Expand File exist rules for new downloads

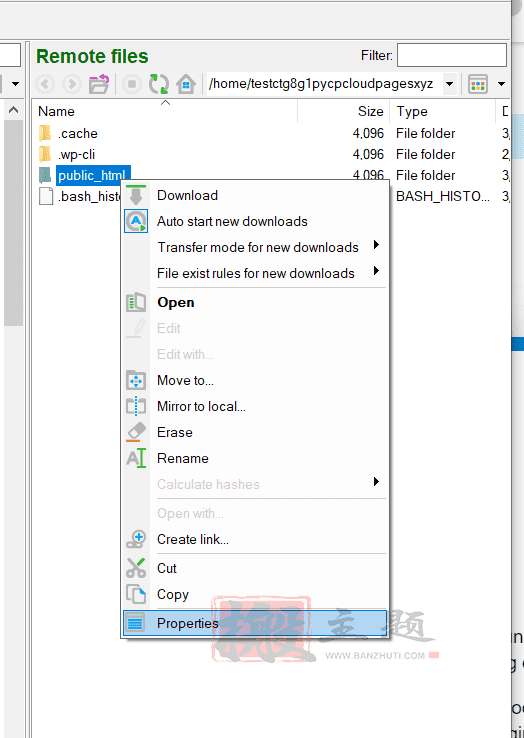click(x=255, y=273)
